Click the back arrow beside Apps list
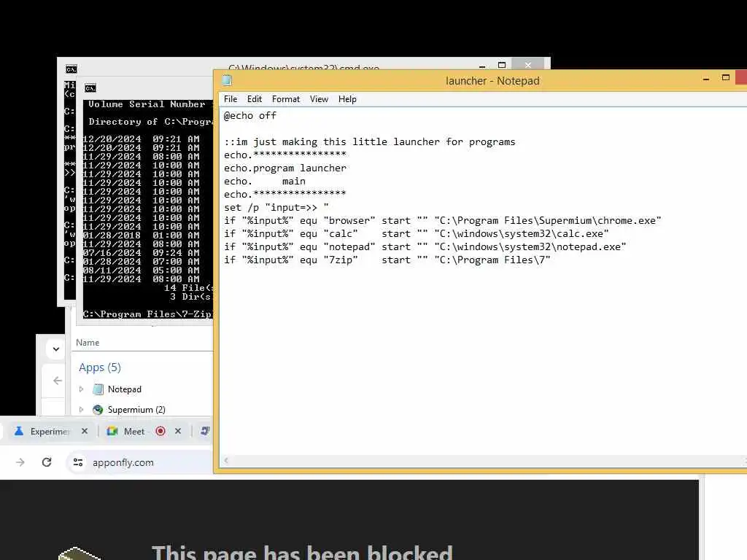This screenshot has width=747, height=560. click(58, 381)
